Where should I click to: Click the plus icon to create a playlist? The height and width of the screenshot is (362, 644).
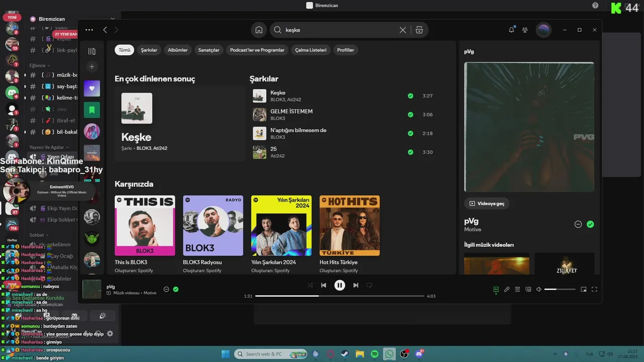pos(92,67)
